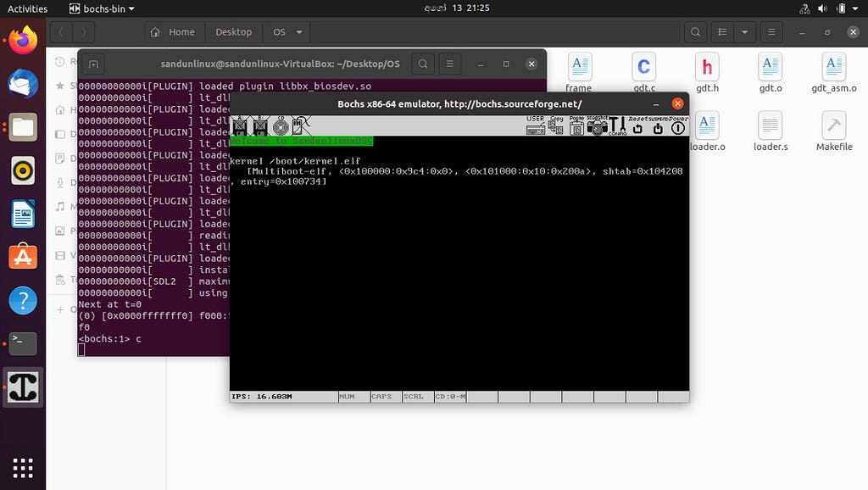
Task: Toggle list view in Files
Action: [x=722, y=32]
